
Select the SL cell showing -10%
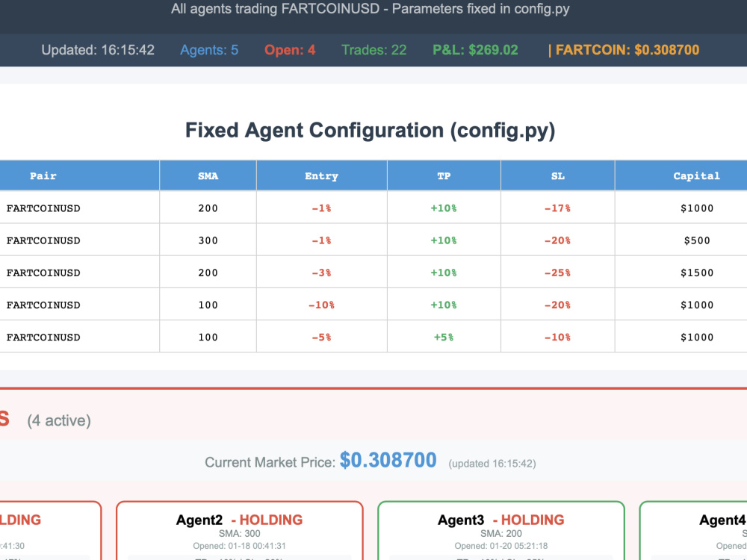558,337
